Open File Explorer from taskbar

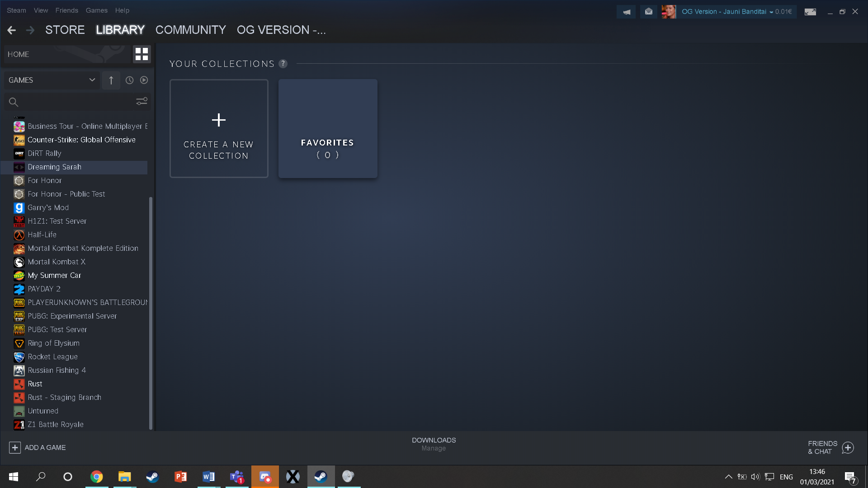(x=124, y=477)
